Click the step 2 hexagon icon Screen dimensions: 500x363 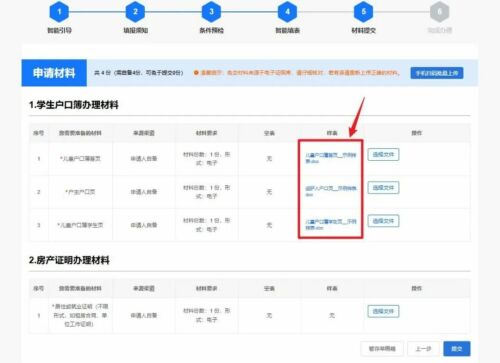point(135,12)
